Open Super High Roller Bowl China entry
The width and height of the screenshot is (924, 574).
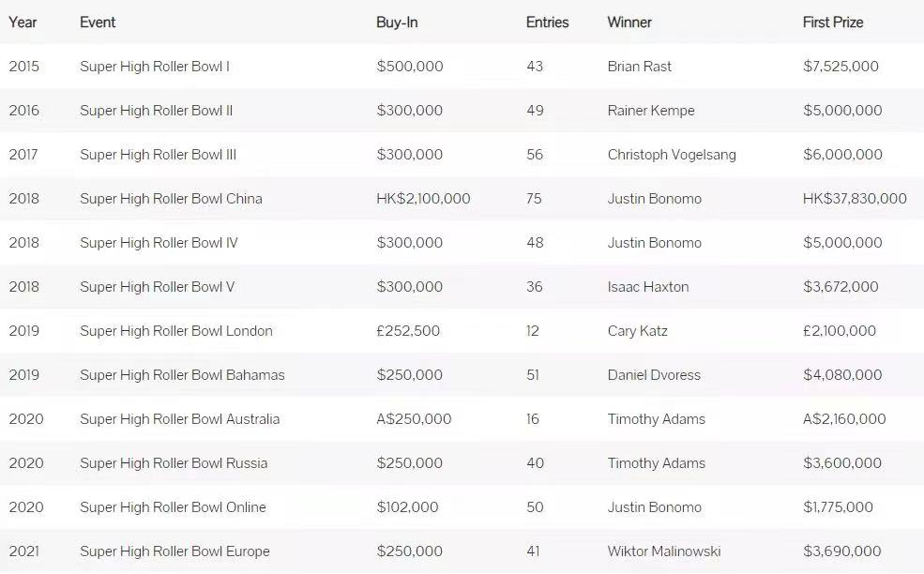(x=171, y=199)
